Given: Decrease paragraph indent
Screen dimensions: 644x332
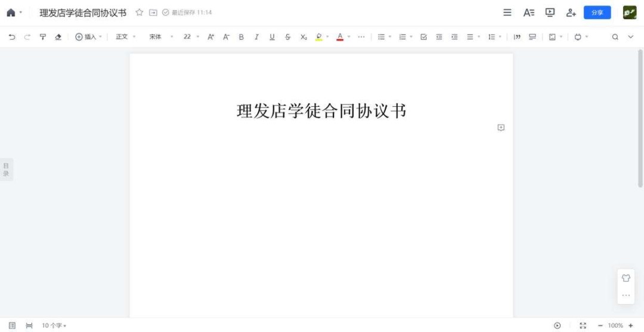Looking at the screenshot, I should (439, 37).
